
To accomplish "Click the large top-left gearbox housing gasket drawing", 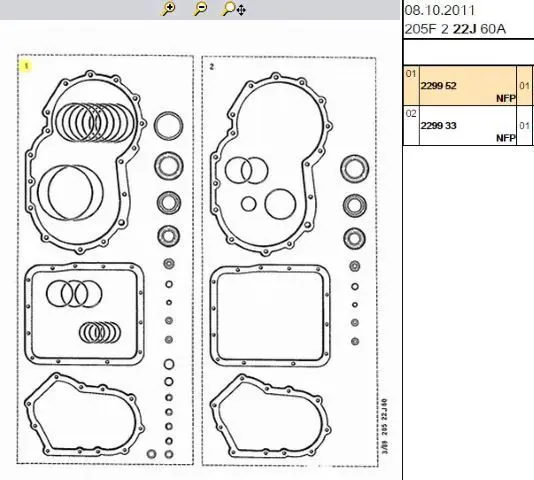I will click(x=85, y=162).
